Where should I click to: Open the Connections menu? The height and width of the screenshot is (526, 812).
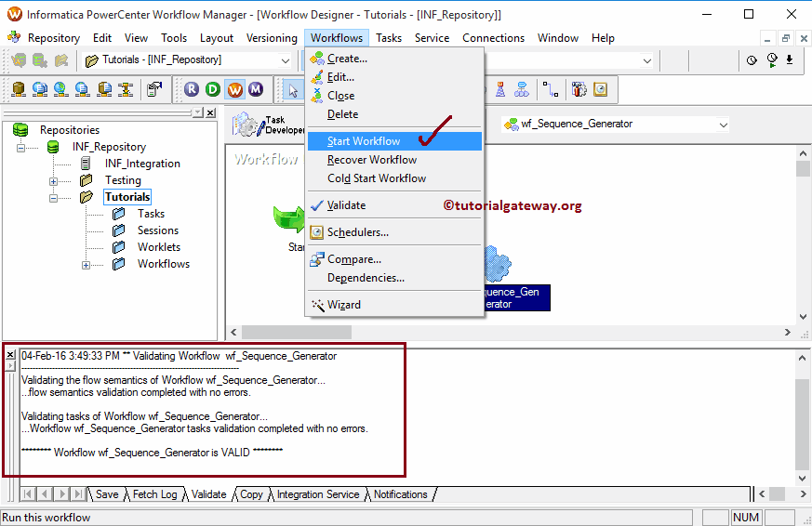click(x=493, y=38)
